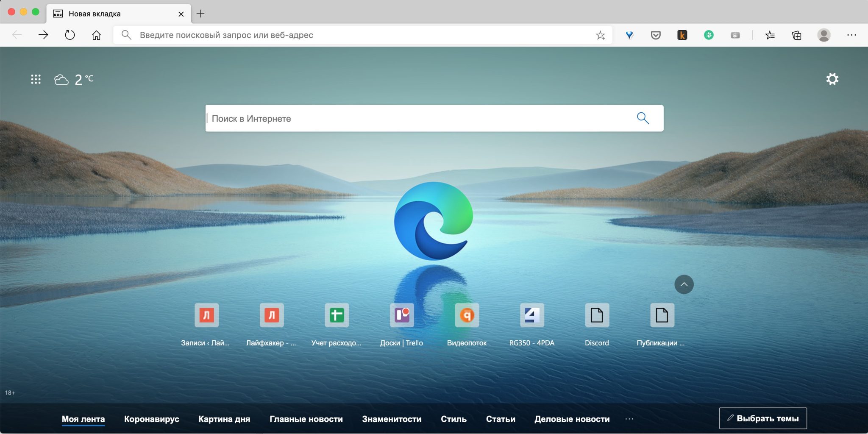Click the Поиск в Интернете search field

coord(420,118)
